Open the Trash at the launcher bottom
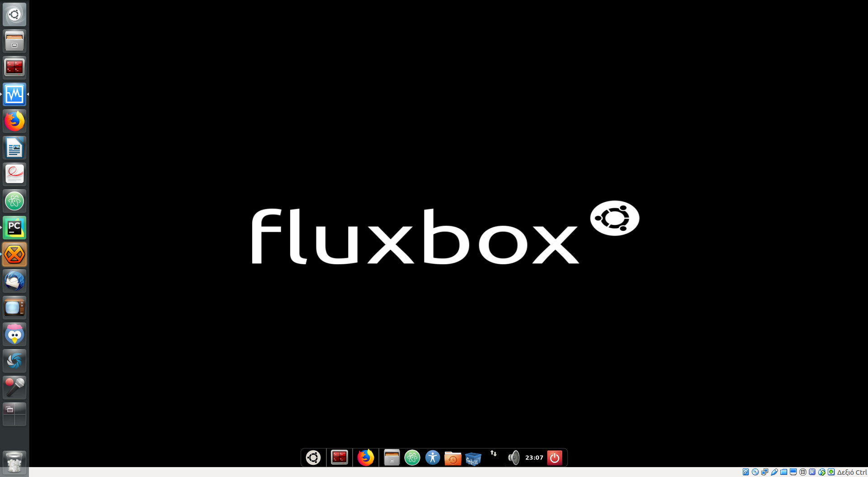Image resolution: width=868 pixels, height=477 pixels. [x=14, y=462]
